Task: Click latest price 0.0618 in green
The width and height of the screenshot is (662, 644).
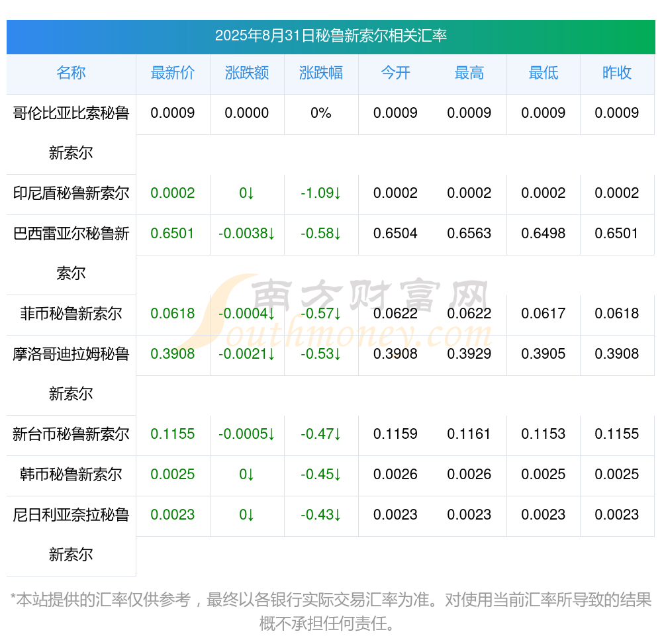Action: [173, 313]
